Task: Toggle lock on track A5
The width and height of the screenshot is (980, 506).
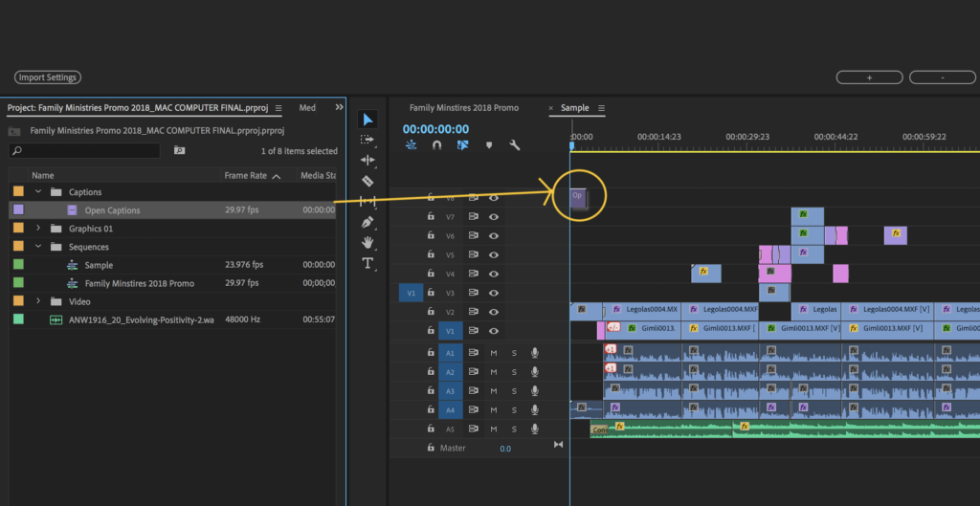Action: coord(431,429)
